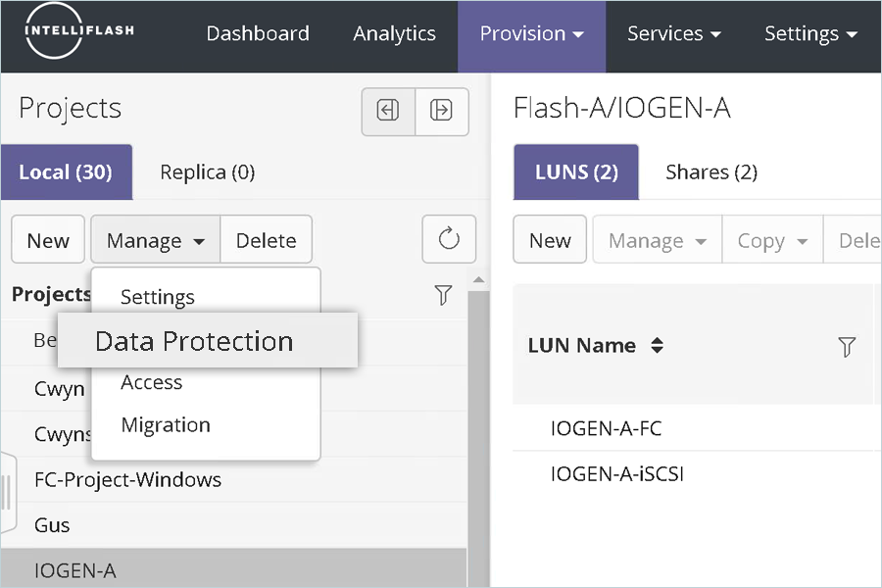Select the IOGEN-A-iSCSI LUN
Screen dimensions: 882x588
tap(693, 473)
